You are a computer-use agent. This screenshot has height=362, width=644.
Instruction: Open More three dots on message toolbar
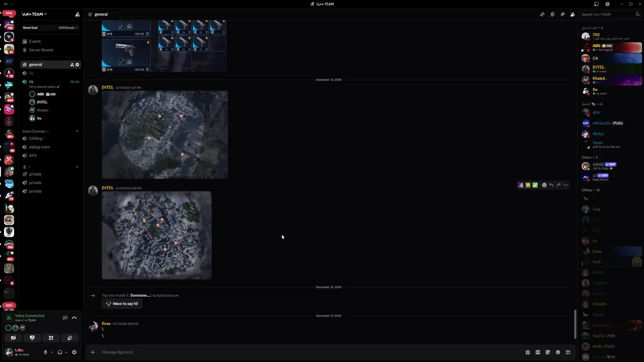[566, 185]
